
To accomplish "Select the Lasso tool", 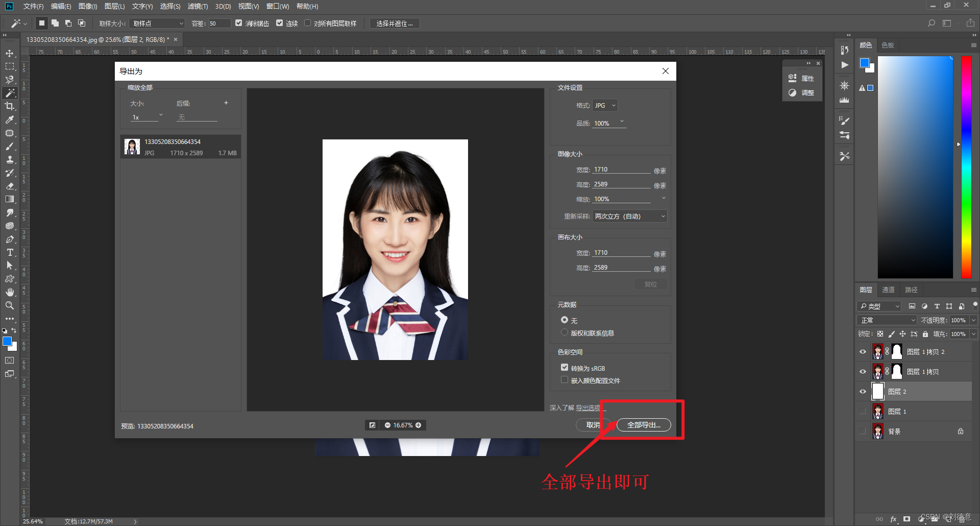I will click(10, 80).
